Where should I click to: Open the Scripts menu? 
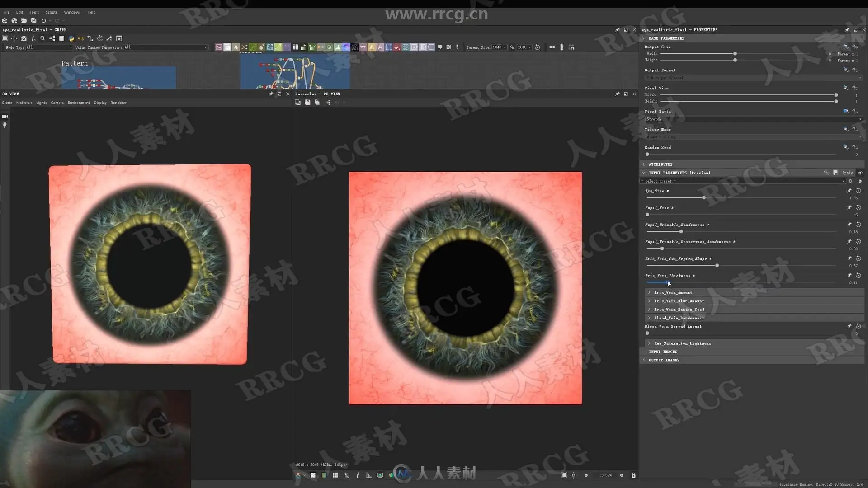51,12
